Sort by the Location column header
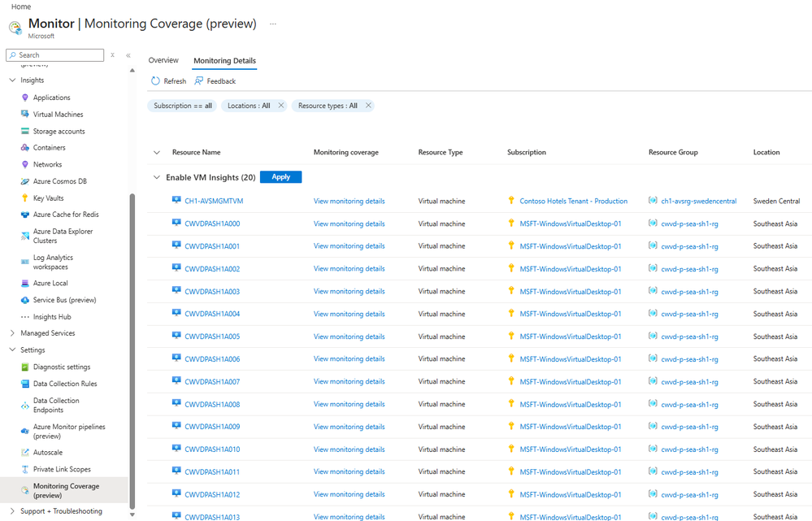The height and width of the screenshot is (521, 812). pyautogui.click(x=766, y=152)
